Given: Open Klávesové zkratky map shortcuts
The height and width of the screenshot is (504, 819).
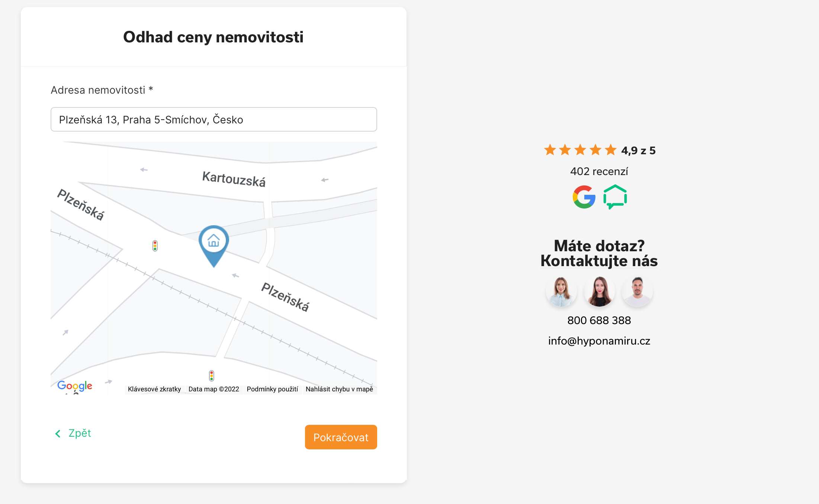Looking at the screenshot, I should tap(154, 389).
